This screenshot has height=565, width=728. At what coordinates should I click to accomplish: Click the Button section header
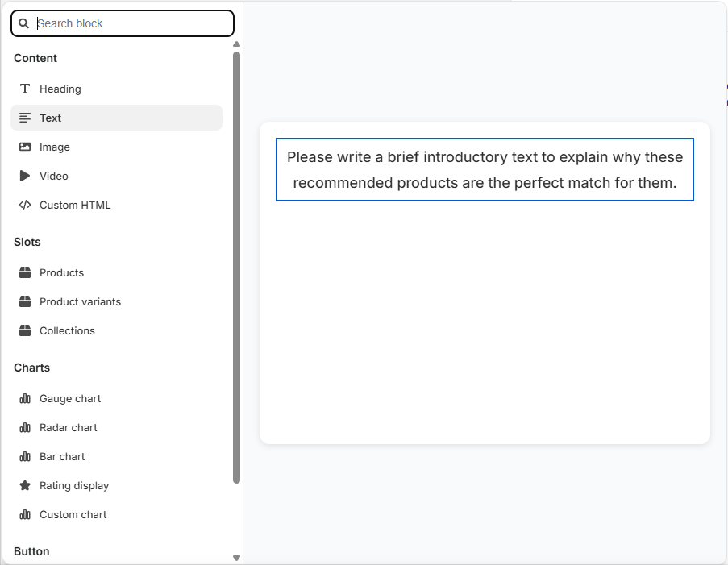point(31,551)
